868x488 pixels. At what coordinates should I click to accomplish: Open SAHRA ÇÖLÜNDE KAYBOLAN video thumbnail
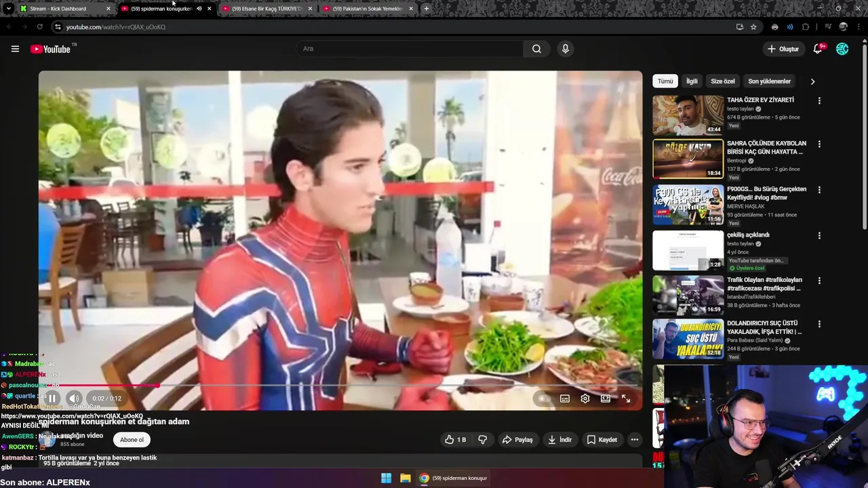pyautogui.click(x=688, y=159)
